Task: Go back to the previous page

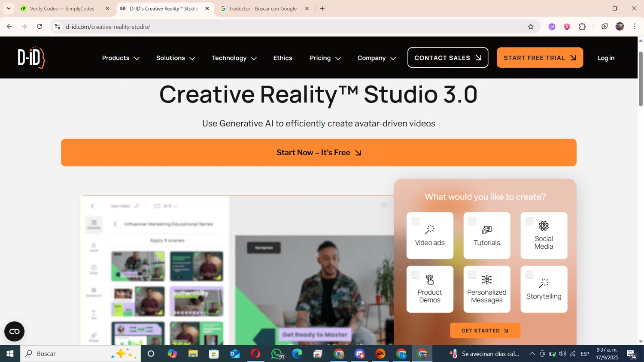Action: pyautogui.click(x=9, y=27)
